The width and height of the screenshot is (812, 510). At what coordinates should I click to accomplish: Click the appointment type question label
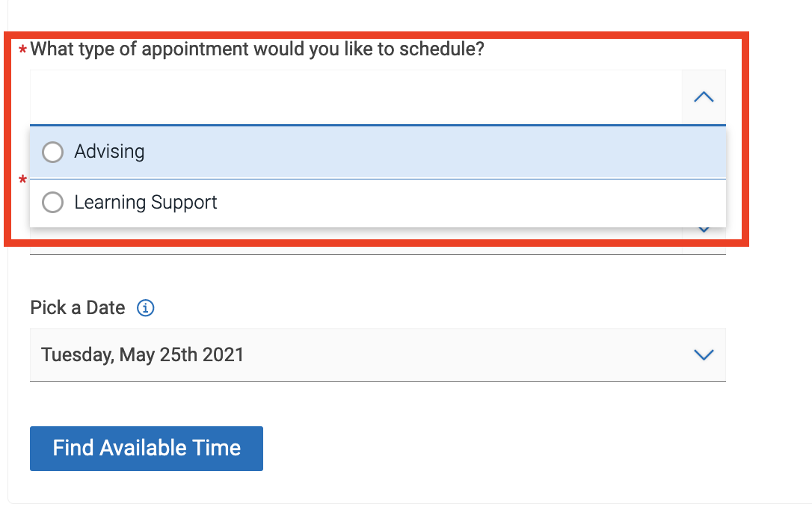pyautogui.click(x=257, y=49)
